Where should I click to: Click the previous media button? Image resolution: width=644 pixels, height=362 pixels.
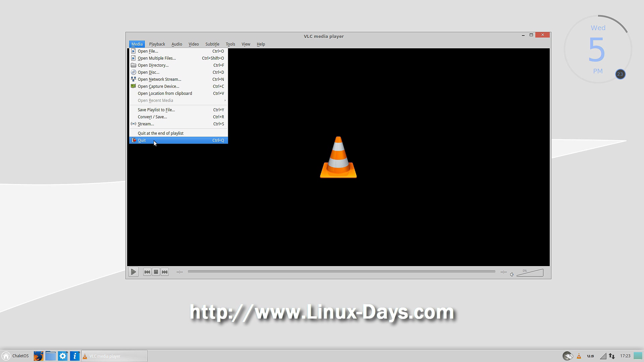[x=147, y=272]
